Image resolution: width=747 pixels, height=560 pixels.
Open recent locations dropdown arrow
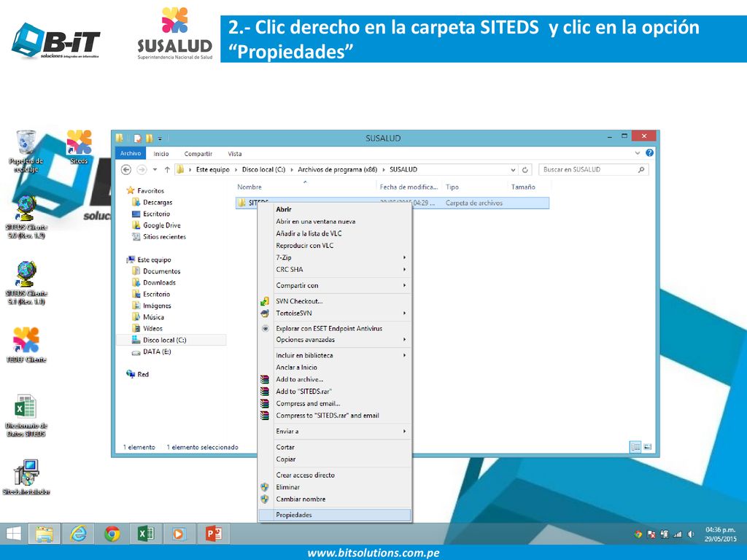155,169
